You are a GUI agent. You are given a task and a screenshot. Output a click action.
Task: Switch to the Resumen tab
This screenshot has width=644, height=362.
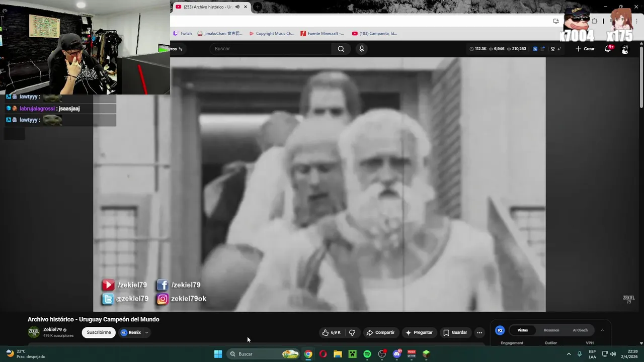tap(551, 330)
